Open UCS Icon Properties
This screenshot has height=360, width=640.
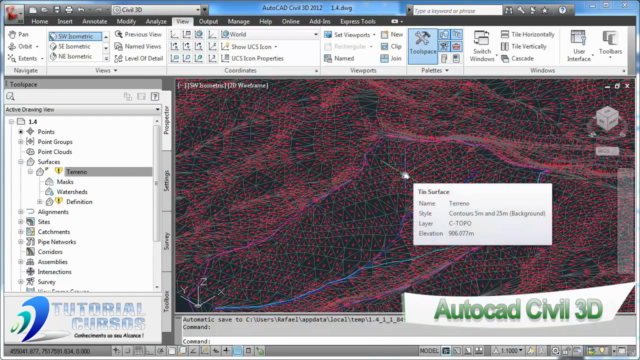click(x=252, y=58)
